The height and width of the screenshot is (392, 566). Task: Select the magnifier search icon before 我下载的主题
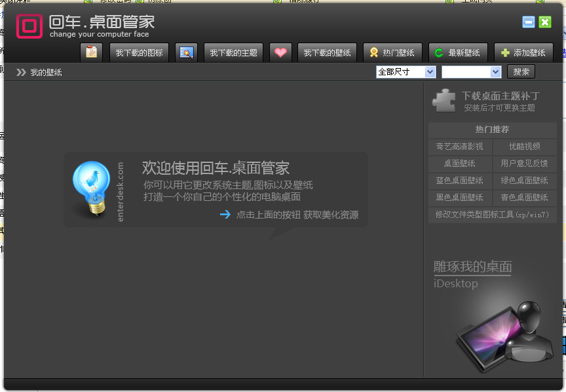coord(185,52)
